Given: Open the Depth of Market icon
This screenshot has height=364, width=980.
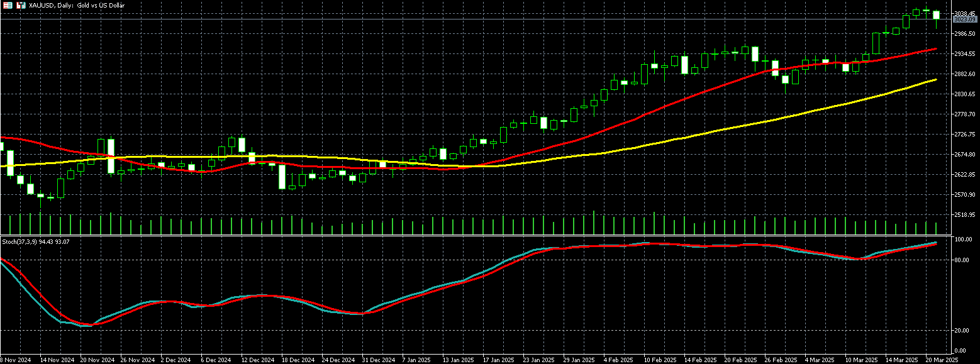Looking at the screenshot, I should click(21, 5).
